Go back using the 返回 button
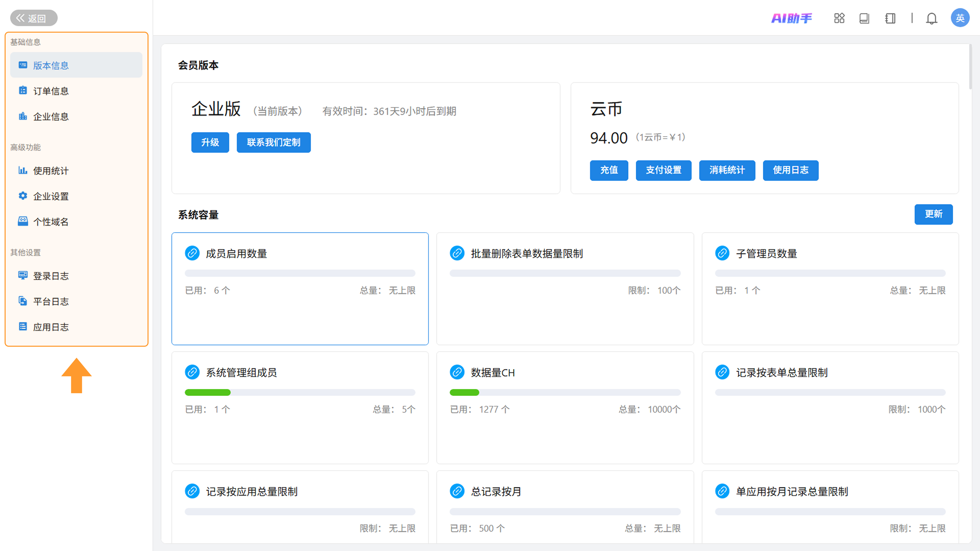980x551 pixels. tap(33, 18)
